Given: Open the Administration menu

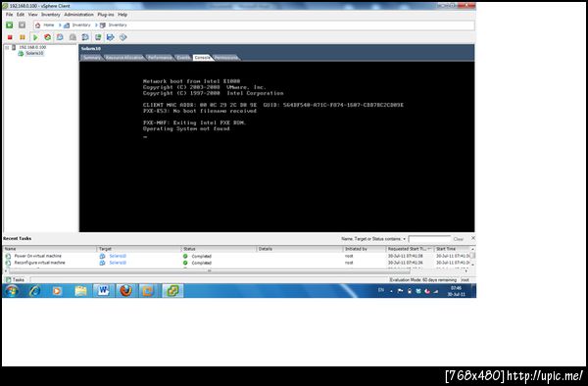Looking at the screenshot, I should tap(78, 15).
